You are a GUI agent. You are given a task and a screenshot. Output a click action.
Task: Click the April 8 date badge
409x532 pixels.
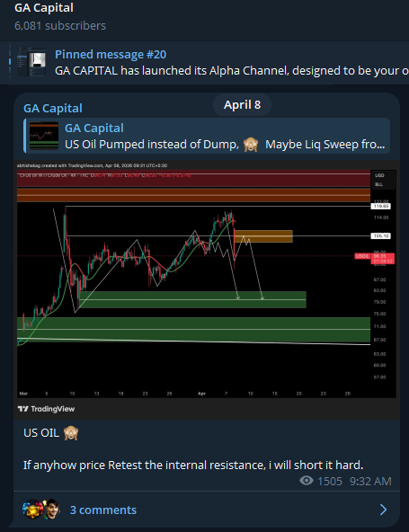(242, 105)
